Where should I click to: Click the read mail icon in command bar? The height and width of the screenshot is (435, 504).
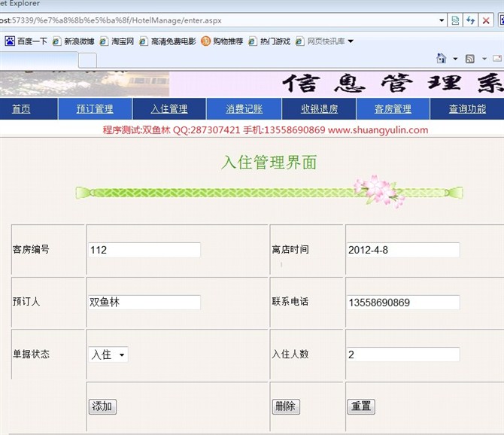(x=497, y=59)
